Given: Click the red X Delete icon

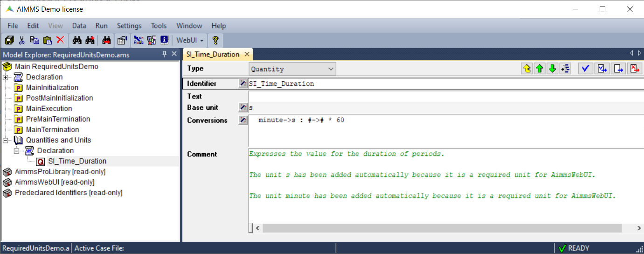Looking at the screenshot, I should coord(60,40).
